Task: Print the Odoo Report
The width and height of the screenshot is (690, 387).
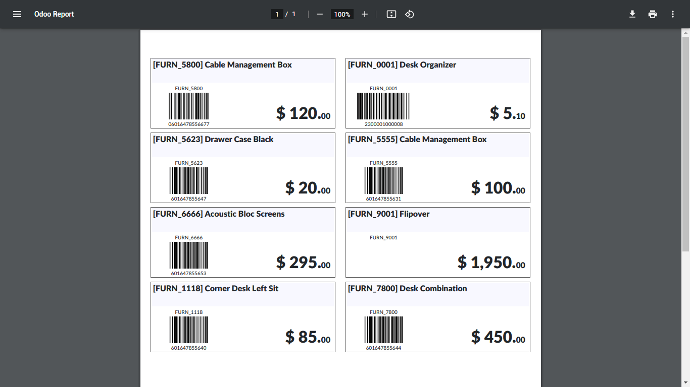Action: pyautogui.click(x=653, y=15)
